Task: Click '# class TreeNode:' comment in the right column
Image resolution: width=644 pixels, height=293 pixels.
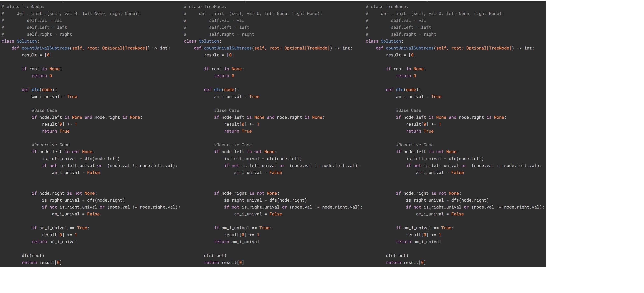Action: [x=387, y=7]
